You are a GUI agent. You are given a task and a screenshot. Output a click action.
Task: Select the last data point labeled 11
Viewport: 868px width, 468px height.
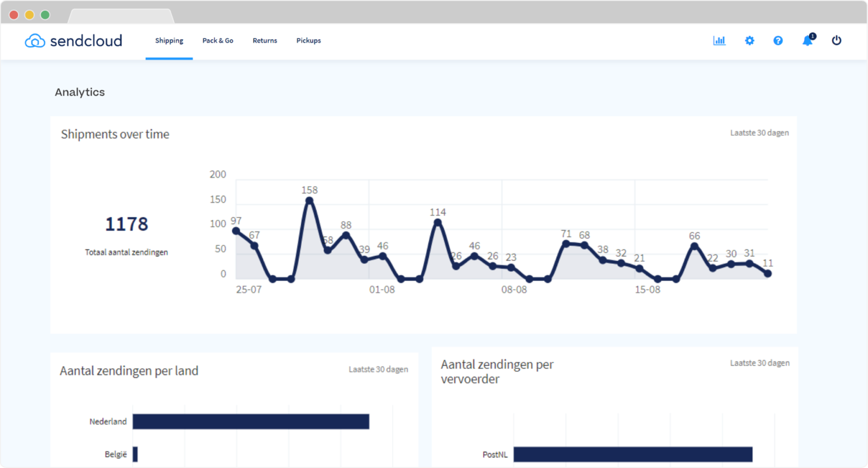tap(767, 274)
